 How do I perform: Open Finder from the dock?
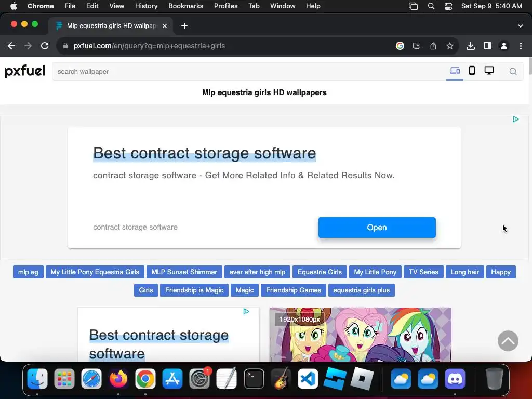pyautogui.click(x=37, y=379)
